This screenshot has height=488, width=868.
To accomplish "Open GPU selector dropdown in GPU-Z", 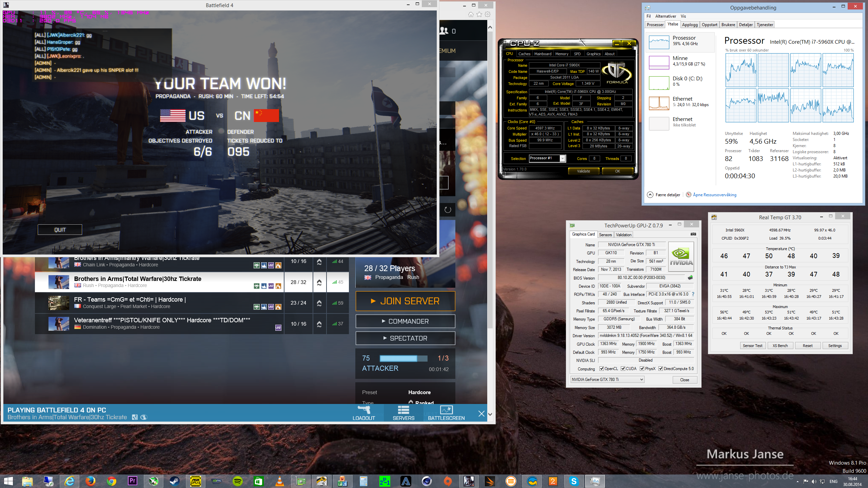I will 608,380.
